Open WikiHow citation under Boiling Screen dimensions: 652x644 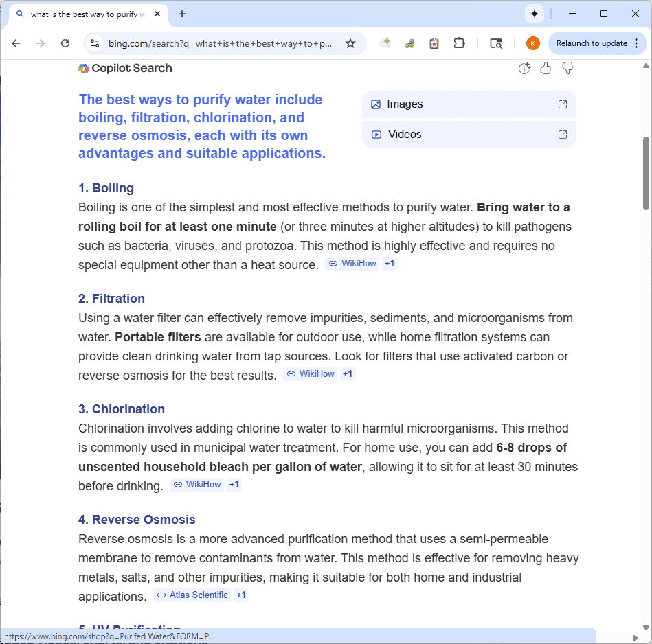(x=352, y=264)
